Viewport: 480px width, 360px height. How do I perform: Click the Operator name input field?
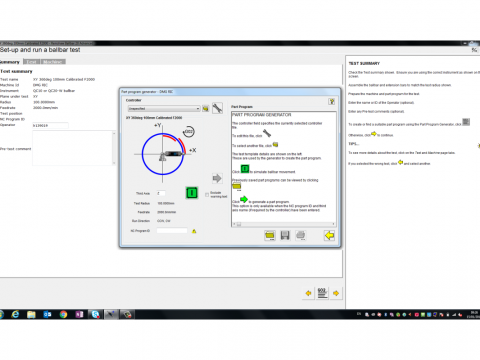[50, 125]
